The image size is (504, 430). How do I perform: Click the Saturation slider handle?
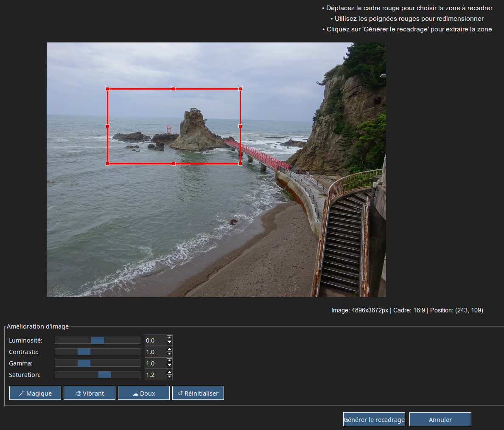(x=105, y=375)
